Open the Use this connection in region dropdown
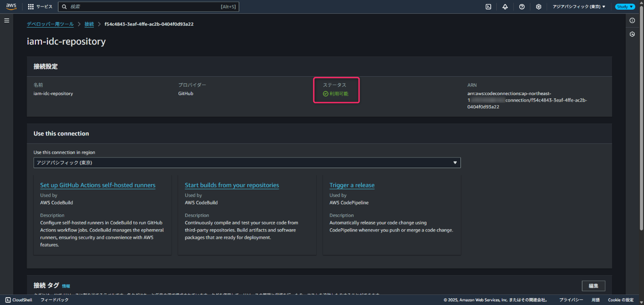 [x=247, y=163]
